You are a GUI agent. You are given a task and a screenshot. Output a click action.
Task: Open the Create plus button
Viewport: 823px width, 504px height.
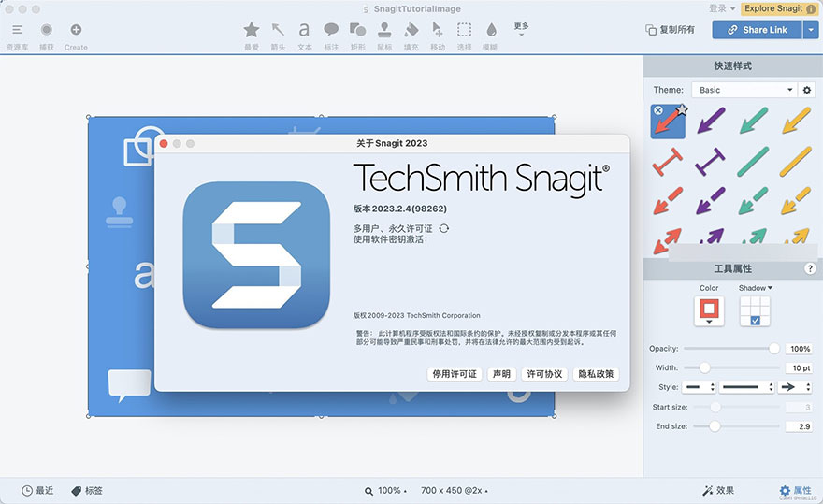tap(76, 30)
